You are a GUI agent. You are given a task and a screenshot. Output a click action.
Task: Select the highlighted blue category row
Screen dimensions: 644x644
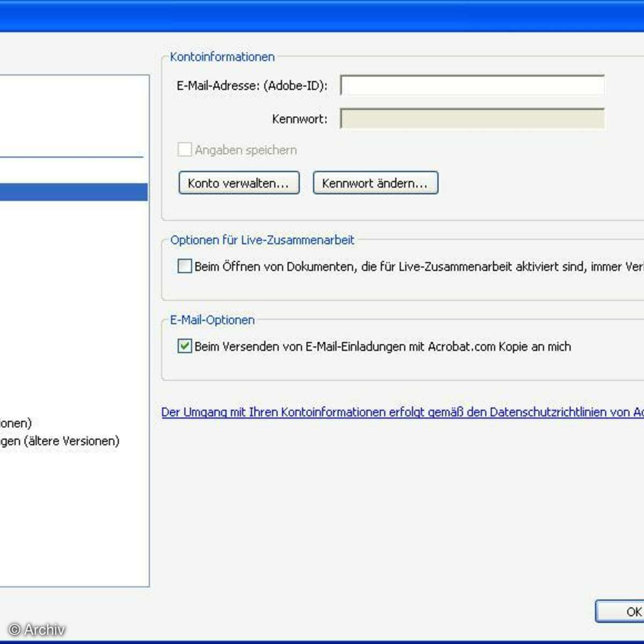(x=74, y=192)
